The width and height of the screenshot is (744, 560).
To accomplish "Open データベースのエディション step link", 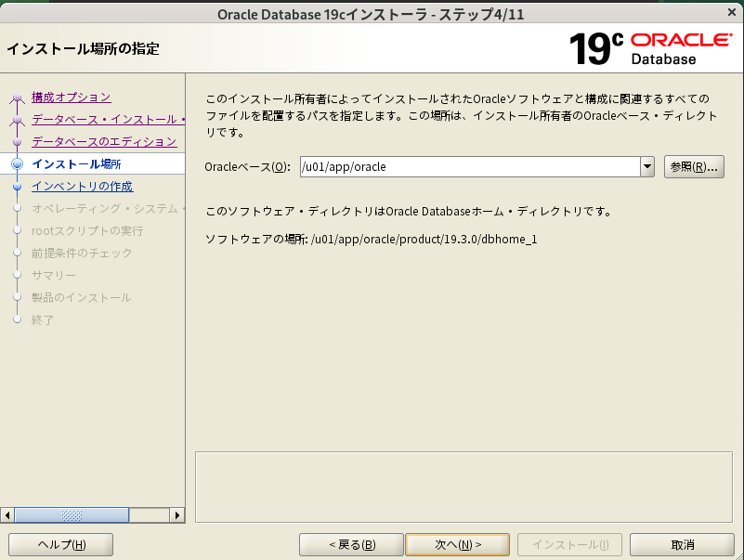I will tap(104, 142).
